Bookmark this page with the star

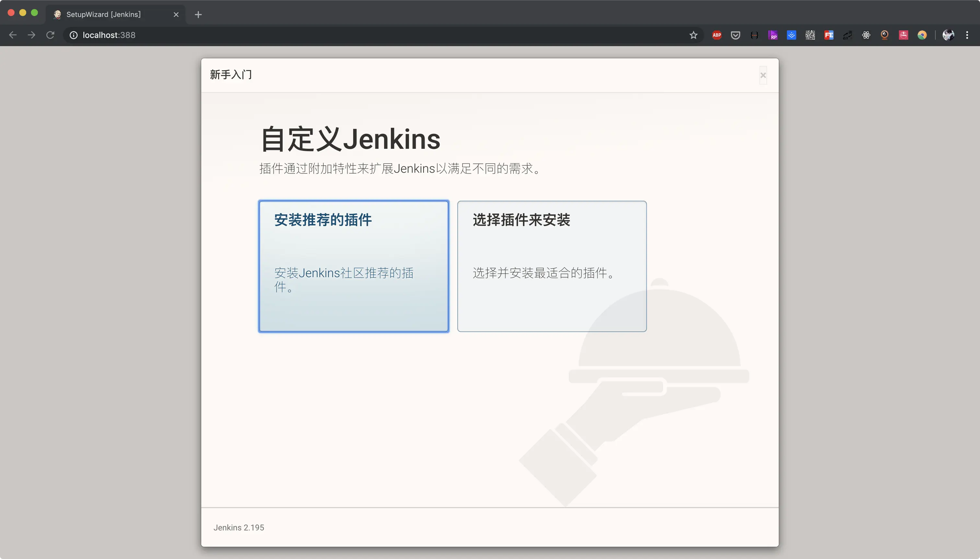pos(693,35)
